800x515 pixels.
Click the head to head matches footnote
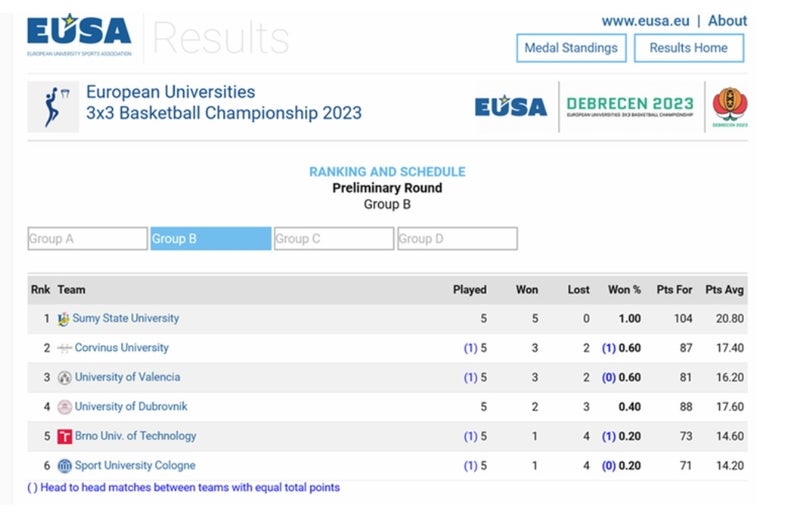(x=183, y=487)
